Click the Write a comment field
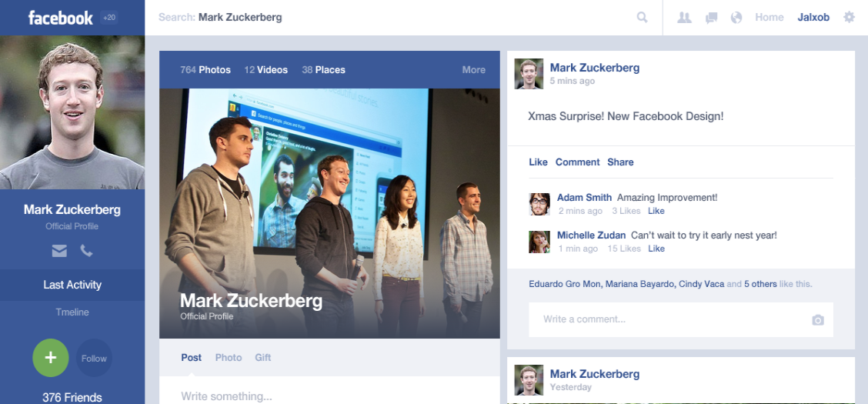 [681, 319]
